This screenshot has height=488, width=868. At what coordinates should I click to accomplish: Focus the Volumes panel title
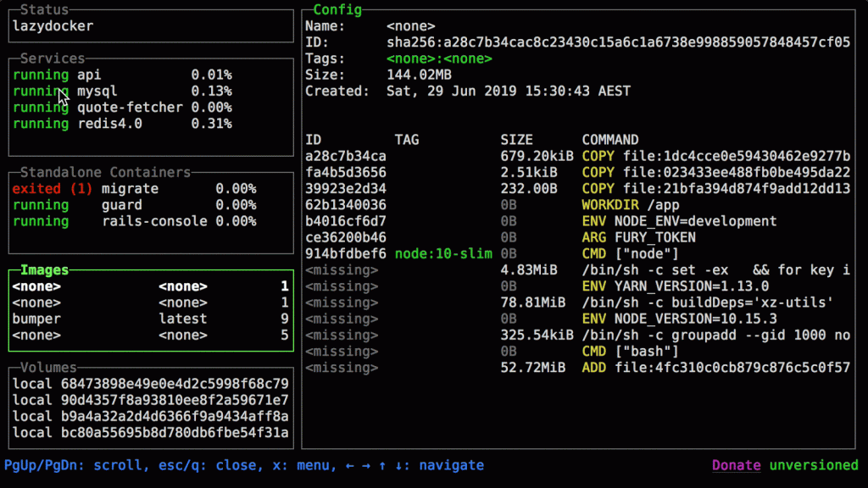click(48, 368)
